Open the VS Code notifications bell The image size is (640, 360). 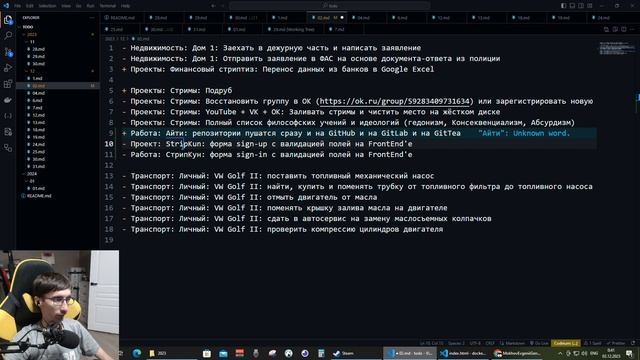click(633, 343)
